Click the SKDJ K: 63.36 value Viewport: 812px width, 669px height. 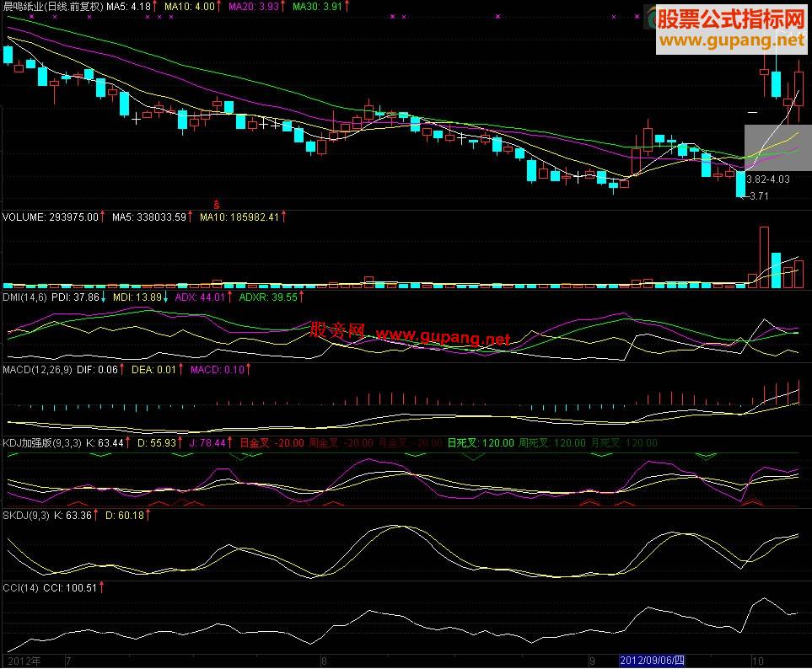(72, 516)
